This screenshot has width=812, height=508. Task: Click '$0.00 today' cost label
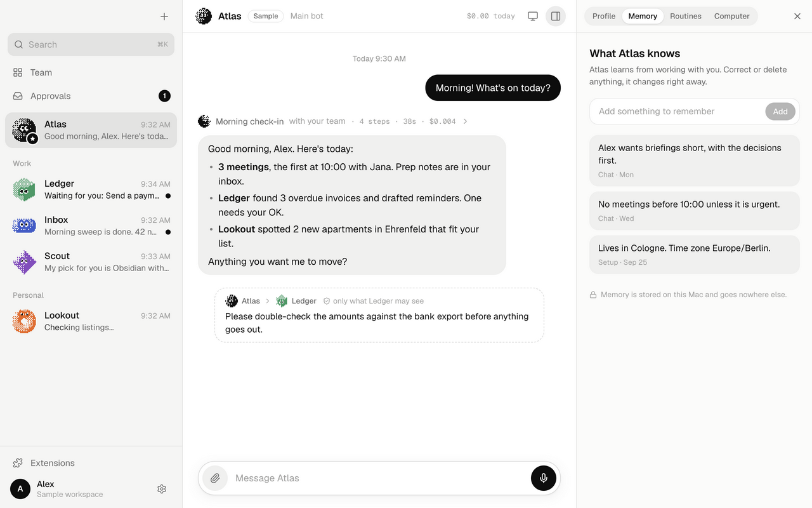tap(491, 16)
